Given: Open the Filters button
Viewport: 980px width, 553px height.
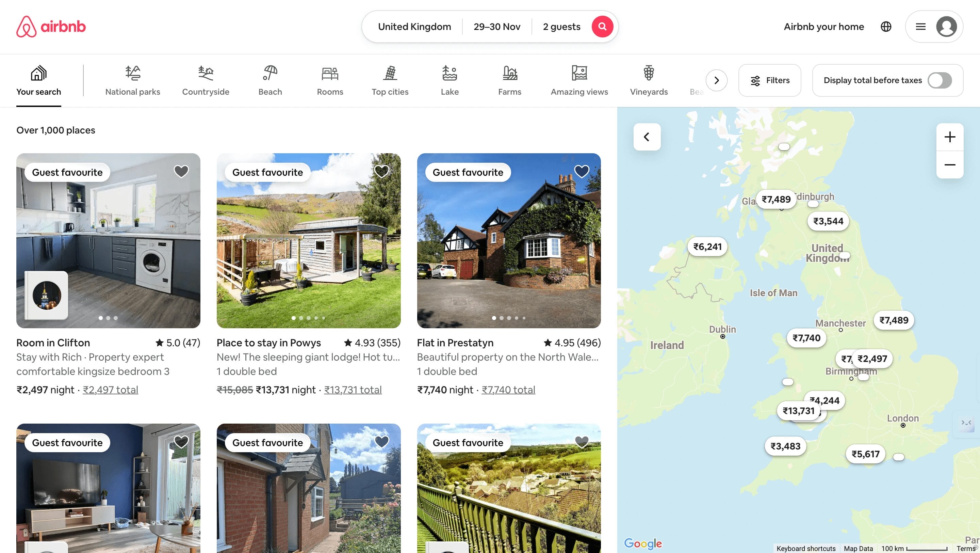Looking at the screenshot, I should [769, 80].
